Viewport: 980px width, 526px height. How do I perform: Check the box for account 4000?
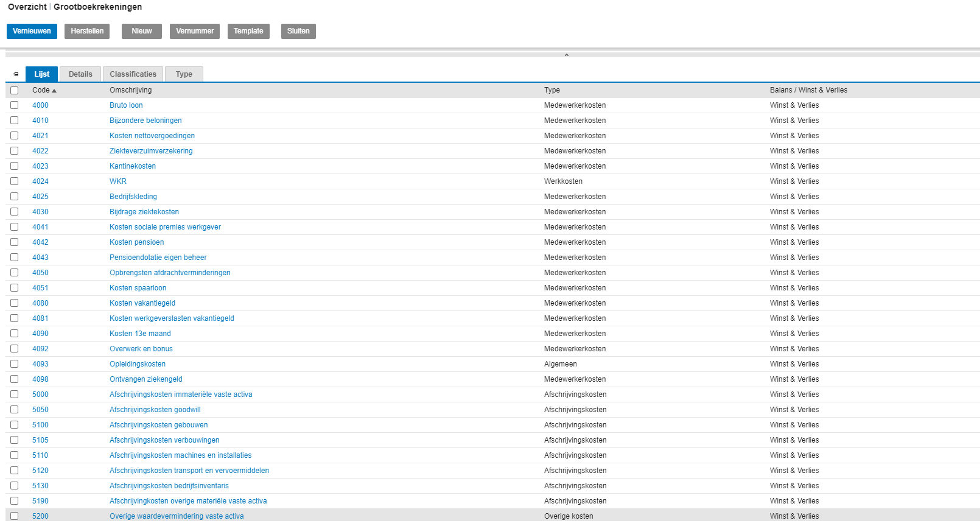click(15, 105)
